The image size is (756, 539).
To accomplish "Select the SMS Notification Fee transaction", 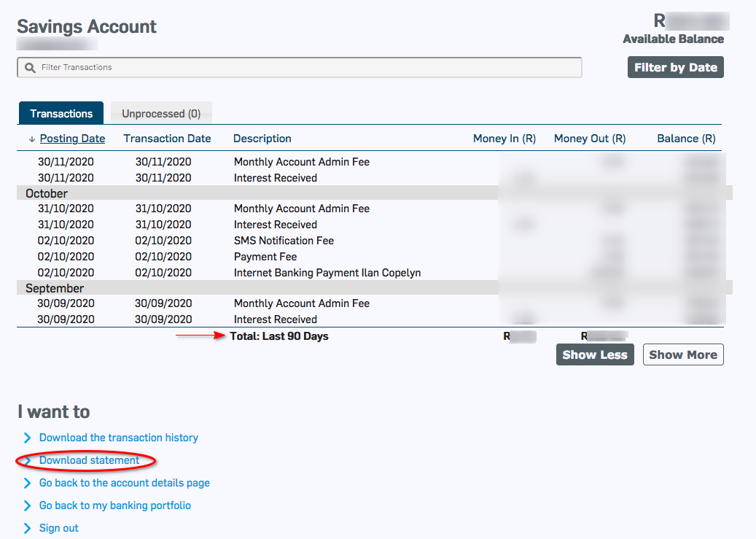I will (x=284, y=241).
